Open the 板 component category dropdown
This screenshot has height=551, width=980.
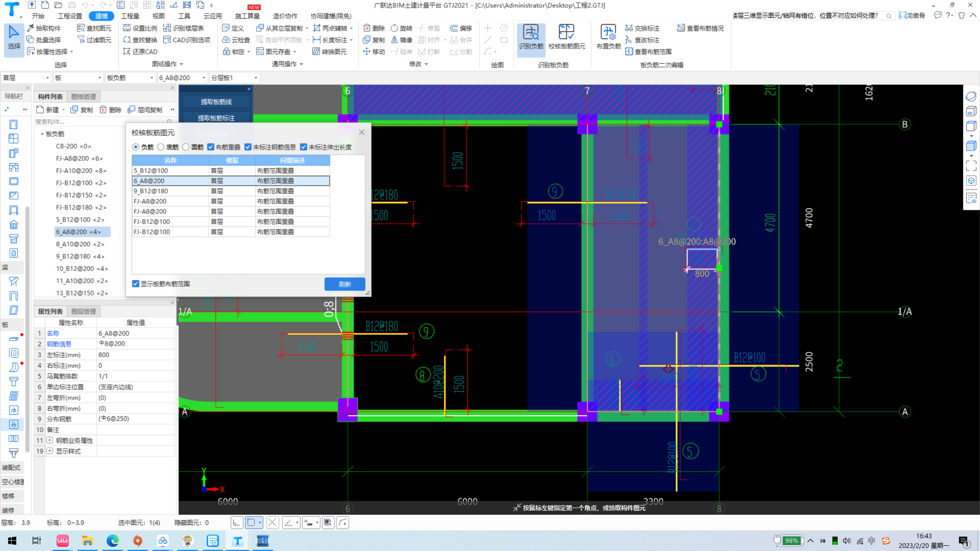tap(78, 78)
